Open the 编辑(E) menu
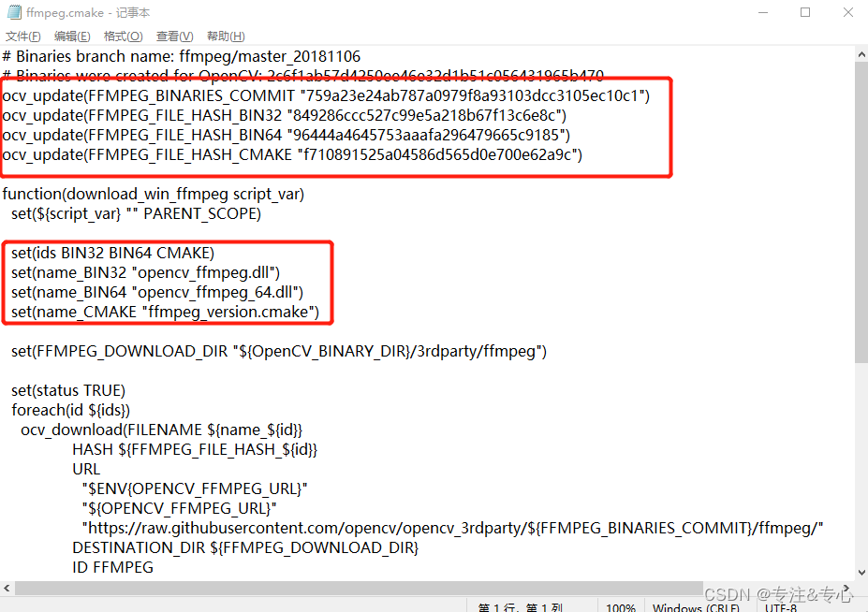 point(72,36)
